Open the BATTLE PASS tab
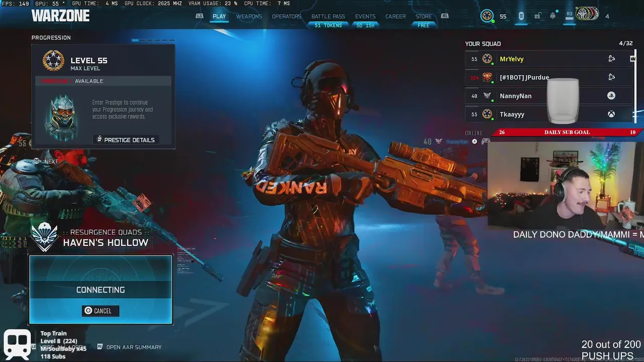 click(328, 16)
